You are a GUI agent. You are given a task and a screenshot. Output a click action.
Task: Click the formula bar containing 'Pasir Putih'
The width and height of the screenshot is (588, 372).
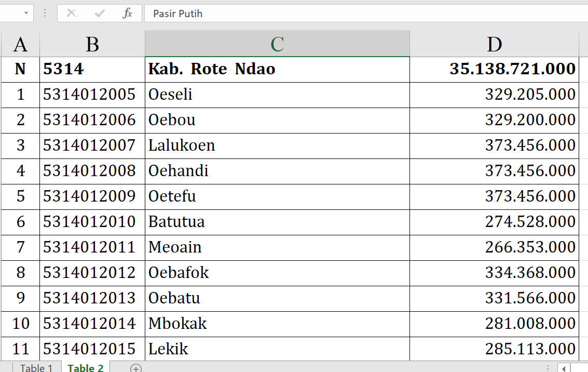pyautogui.click(x=363, y=14)
